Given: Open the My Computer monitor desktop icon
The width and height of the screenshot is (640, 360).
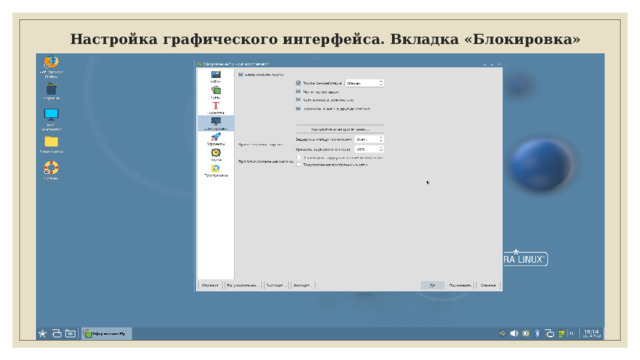Looking at the screenshot, I should click(51, 119).
